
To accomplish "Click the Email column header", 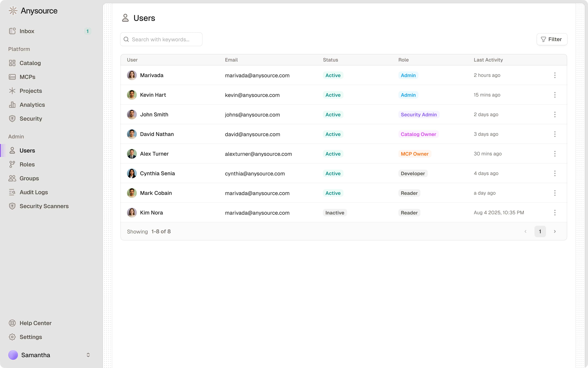I will point(231,60).
